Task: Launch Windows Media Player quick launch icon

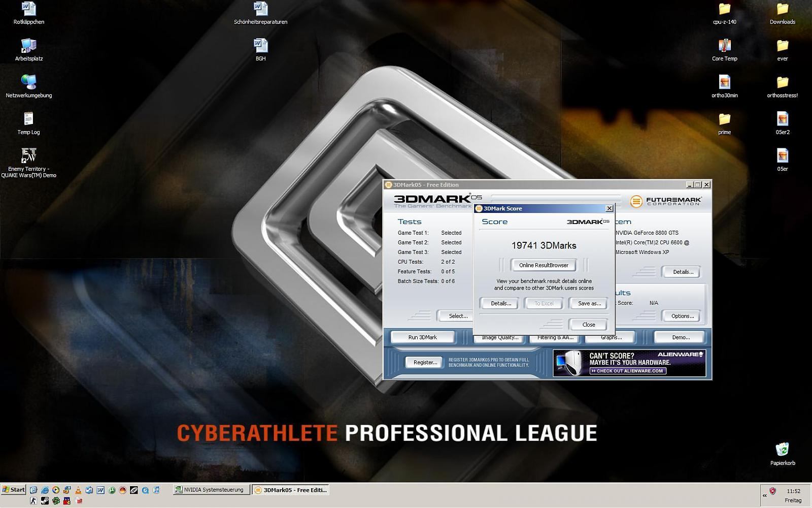Action: (x=56, y=490)
